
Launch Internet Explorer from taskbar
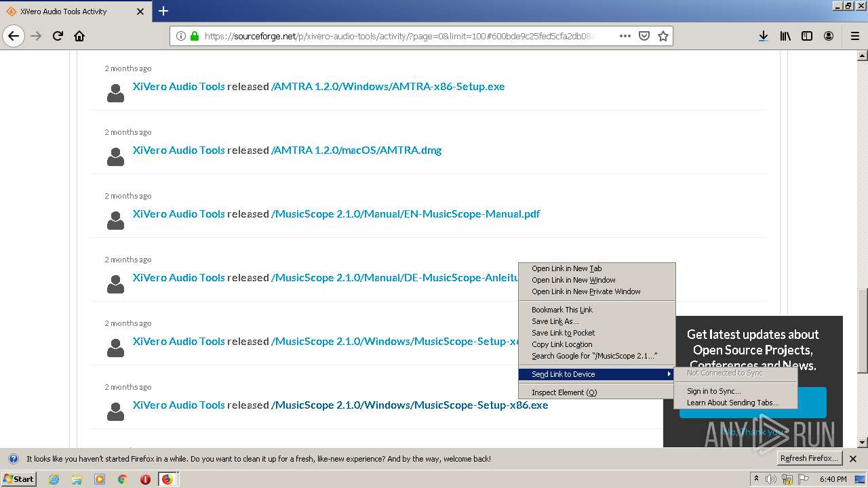coord(54,479)
